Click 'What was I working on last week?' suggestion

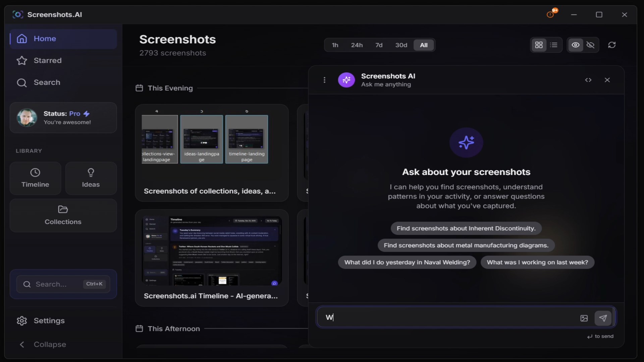tap(537, 262)
